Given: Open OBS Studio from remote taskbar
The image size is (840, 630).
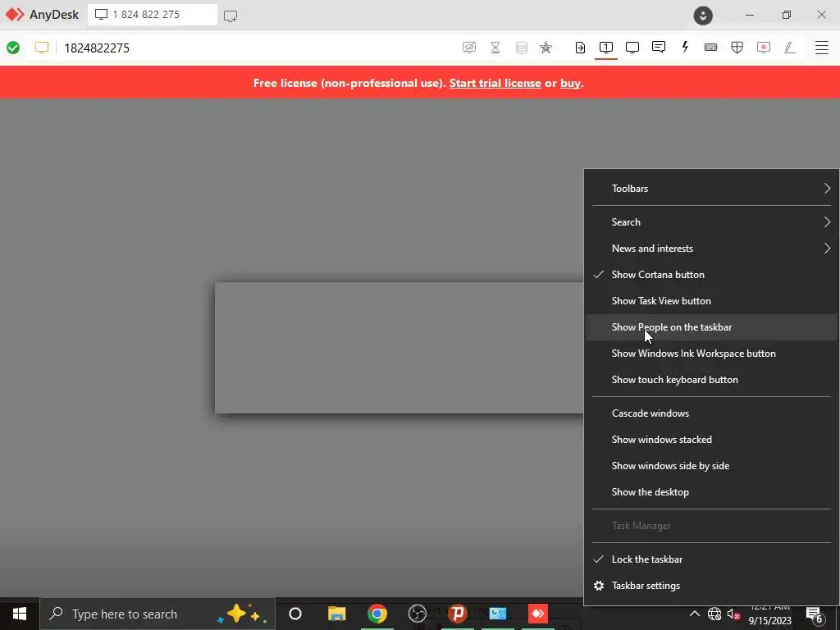Looking at the screenshot, I should (x=418, y=614).
